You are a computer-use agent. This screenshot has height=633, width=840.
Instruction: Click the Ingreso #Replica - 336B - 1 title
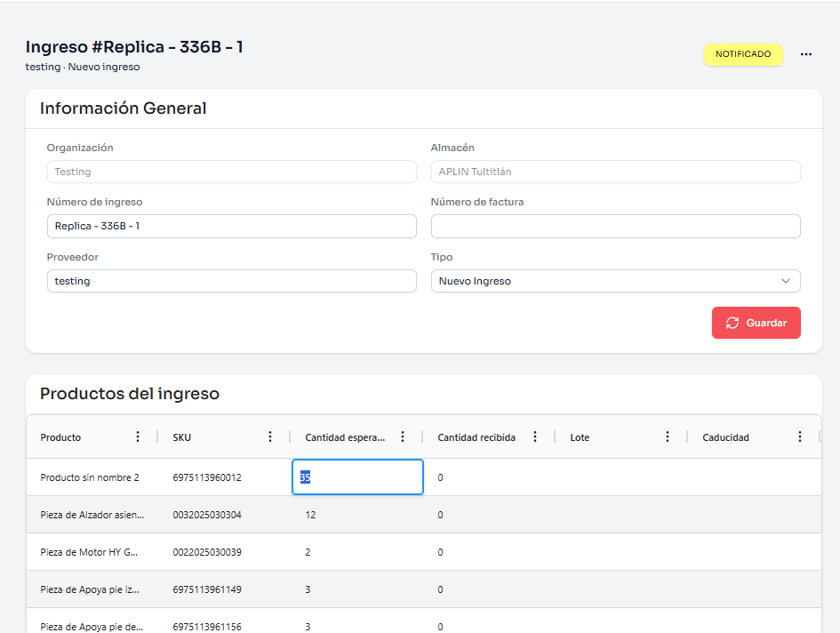tap(134, 47)
